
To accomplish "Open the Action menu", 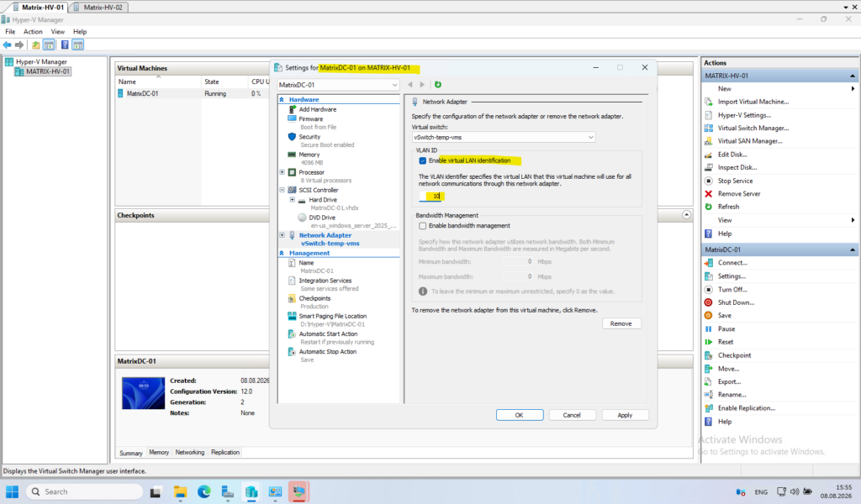I will coord(33,32).
